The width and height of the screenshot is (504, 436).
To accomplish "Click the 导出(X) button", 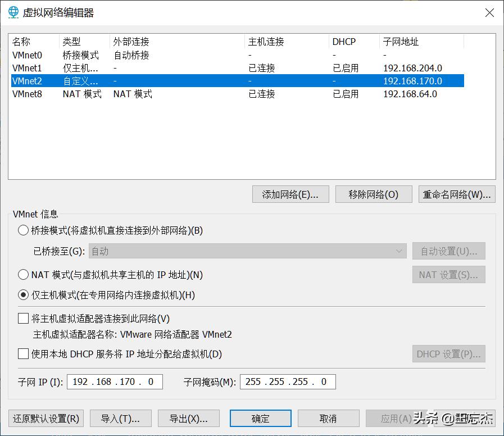I will click(x=189, y=418).
